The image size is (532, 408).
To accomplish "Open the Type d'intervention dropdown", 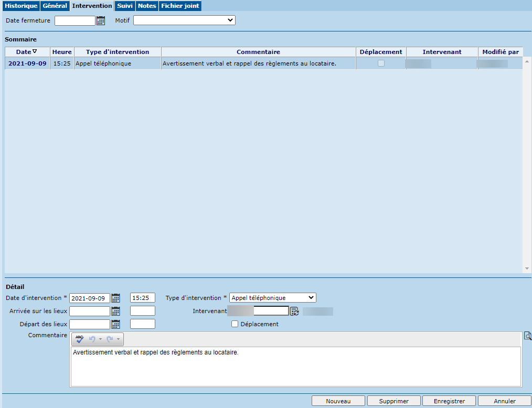I will click(272, 298).
